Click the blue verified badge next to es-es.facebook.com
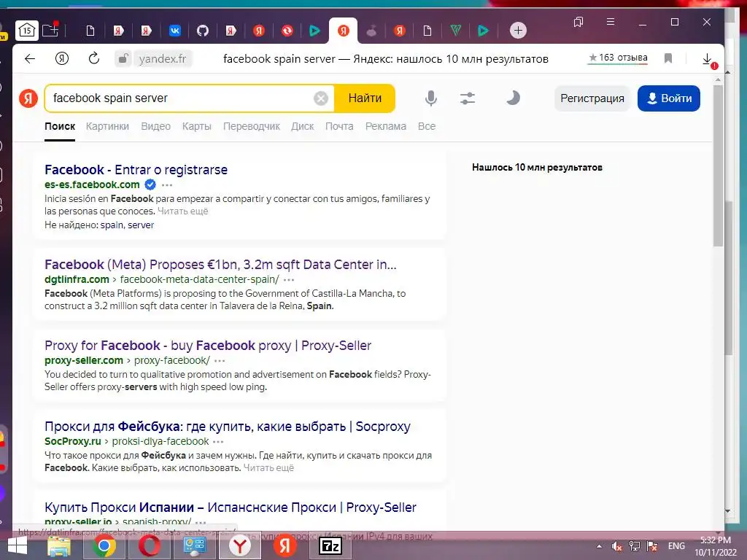The height and width of the screenshot is (560, 747). click(x=150, y=184)
